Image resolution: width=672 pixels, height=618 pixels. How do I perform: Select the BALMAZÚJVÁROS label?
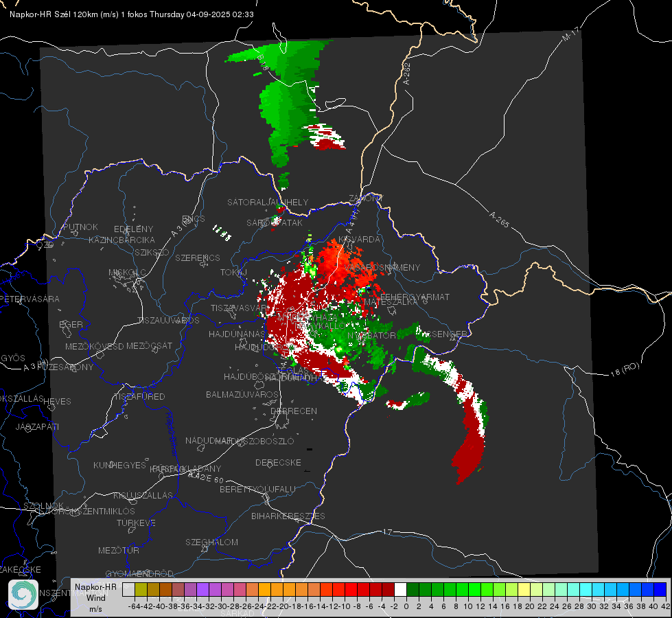[x=242, y=394]
